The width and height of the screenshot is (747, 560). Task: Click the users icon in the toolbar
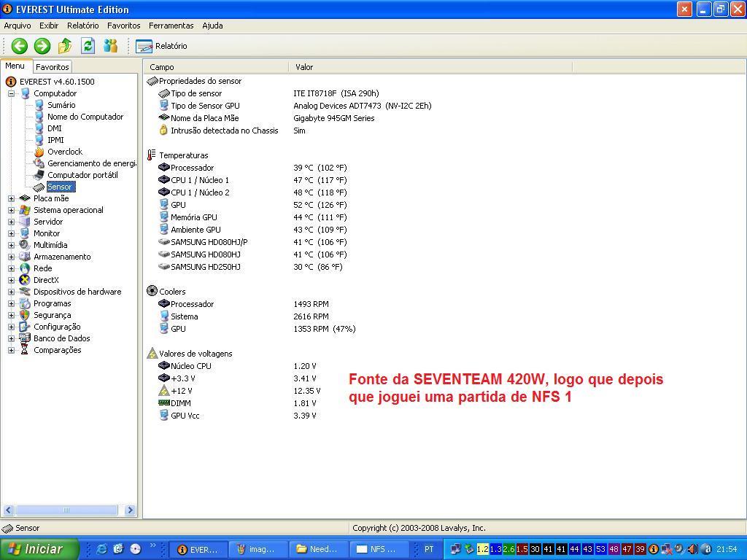coord(110,46)
